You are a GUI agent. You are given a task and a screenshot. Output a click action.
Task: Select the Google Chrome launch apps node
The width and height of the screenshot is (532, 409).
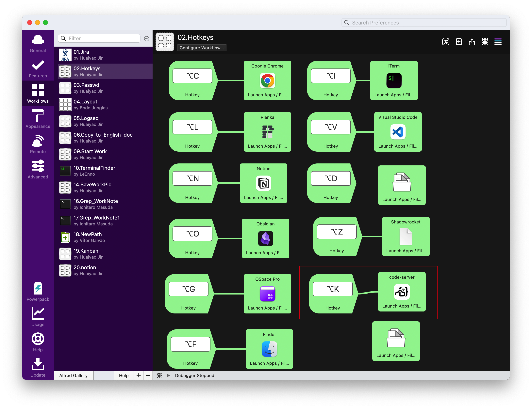(267, 80)
